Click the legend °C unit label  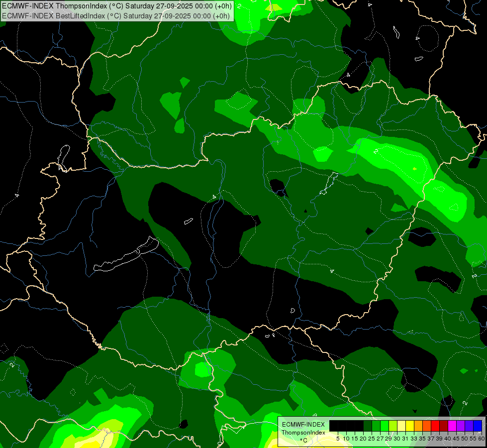(x=304, y=440)
